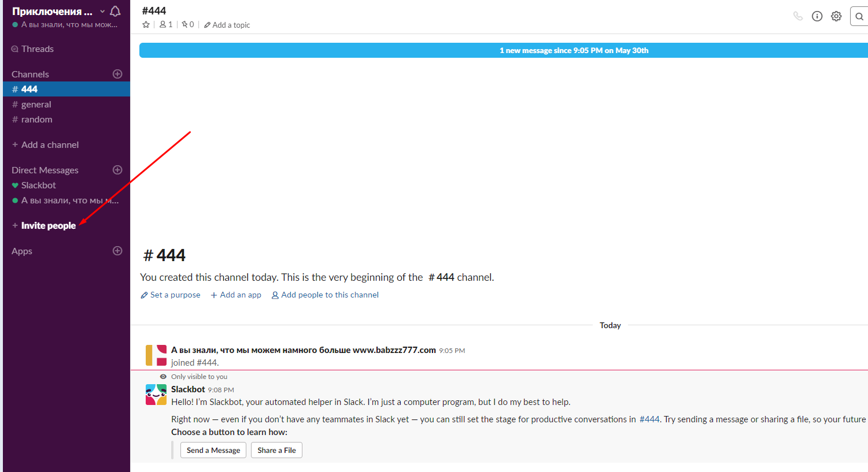Open channel details via info icon

(x=817, y=16)
